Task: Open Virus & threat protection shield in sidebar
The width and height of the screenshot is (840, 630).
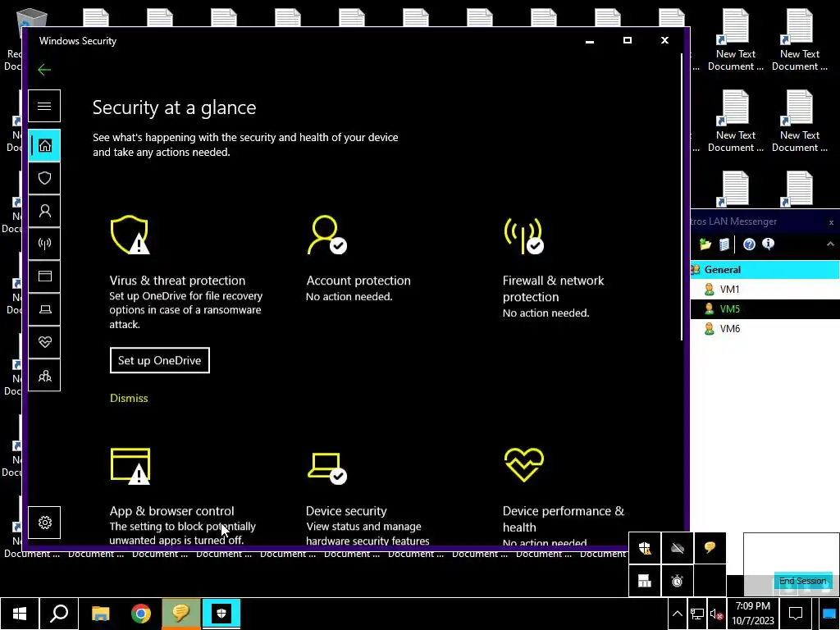Action: pyautogui.click(x=44, y=178)
